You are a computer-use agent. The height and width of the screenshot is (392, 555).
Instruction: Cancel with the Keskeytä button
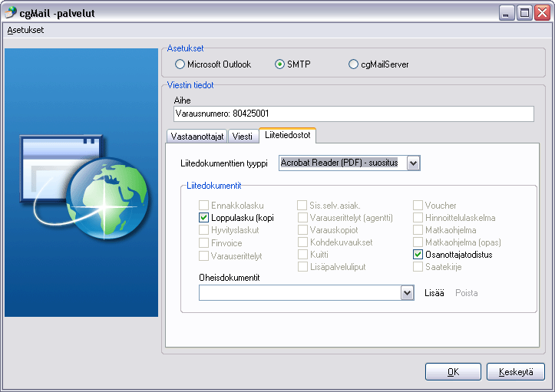tap(516, 372)
